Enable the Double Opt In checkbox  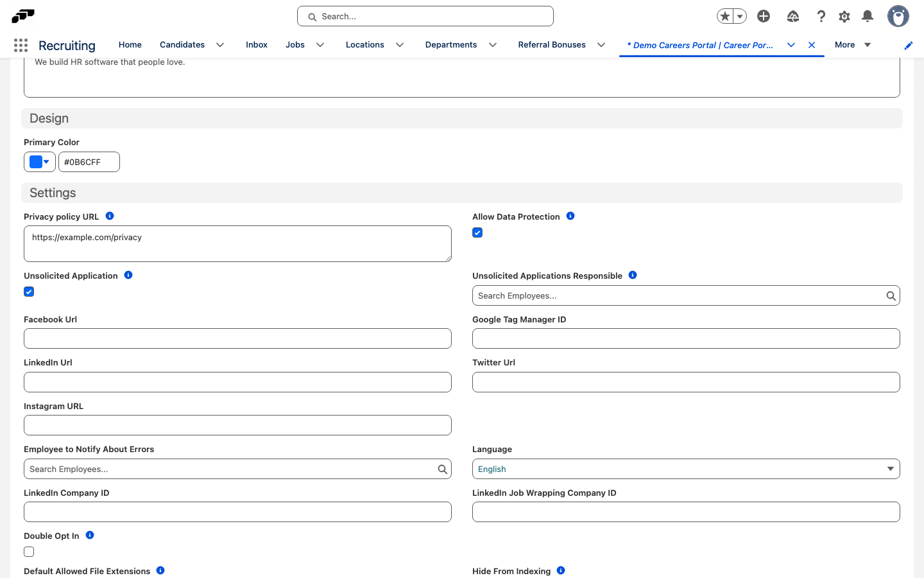(29, 552)
